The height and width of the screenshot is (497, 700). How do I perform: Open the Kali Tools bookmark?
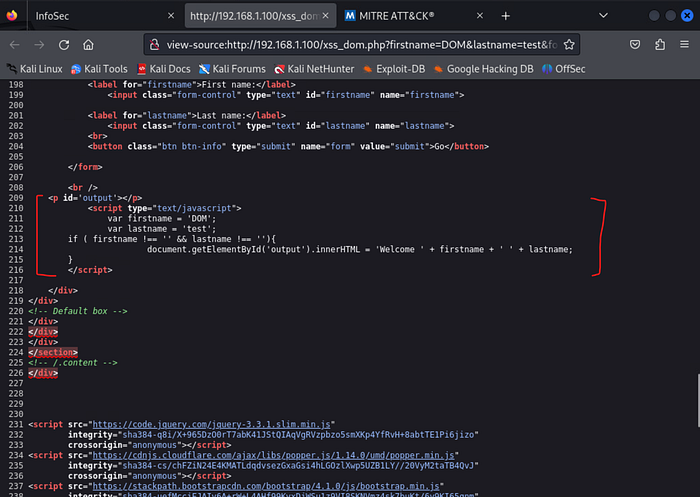(99, 69)
